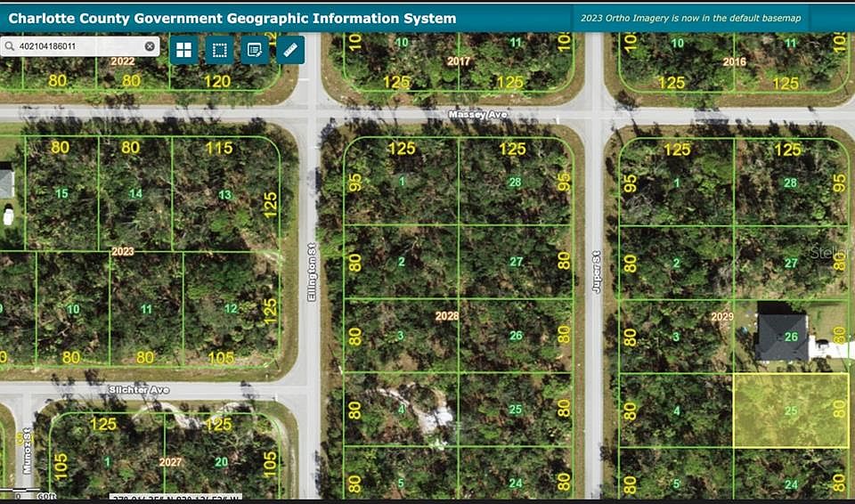The width and height of the screenshot is (855, 504).
Task: Open the basemap gallery grid tool
Action: 183,50
